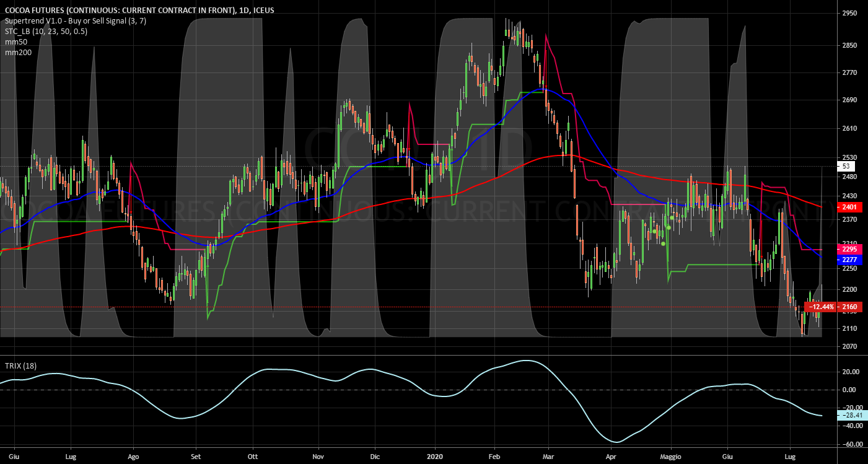Click the 2370 price axis label
Viewport: 868px width, 464px height.
point(849,219)
